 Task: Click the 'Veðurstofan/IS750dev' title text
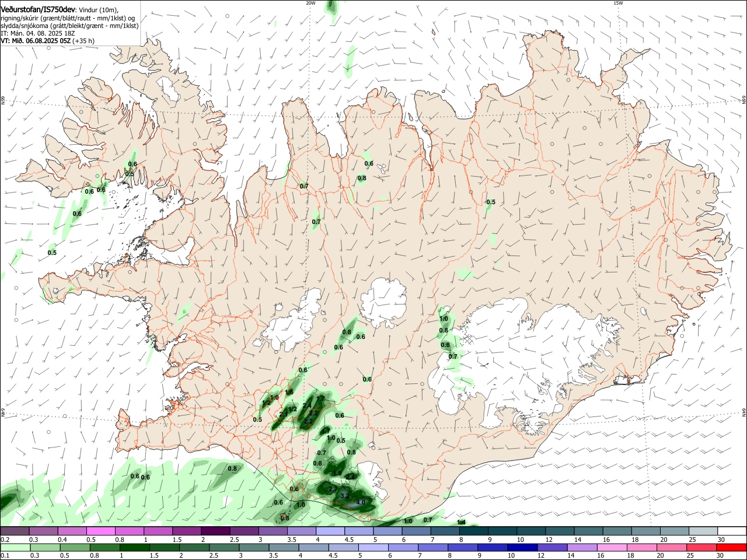(x=38, y=9)
